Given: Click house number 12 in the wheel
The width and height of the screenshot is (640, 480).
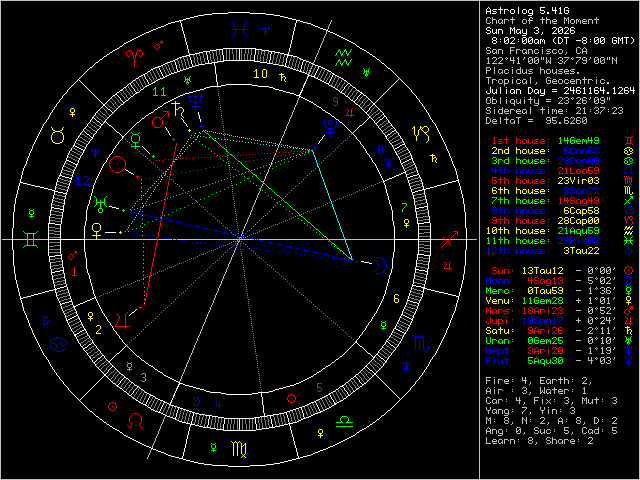Looking at the screenshot, I should 82,181.
